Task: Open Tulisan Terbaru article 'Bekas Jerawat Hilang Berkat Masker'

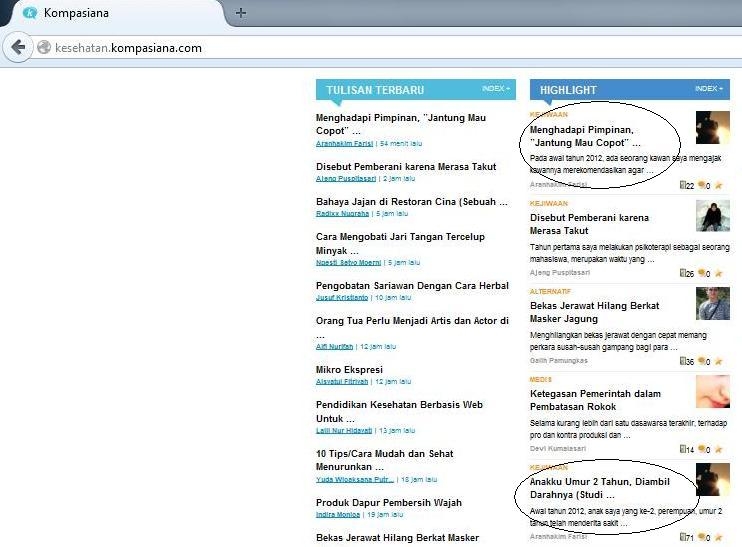Action: 398,538
